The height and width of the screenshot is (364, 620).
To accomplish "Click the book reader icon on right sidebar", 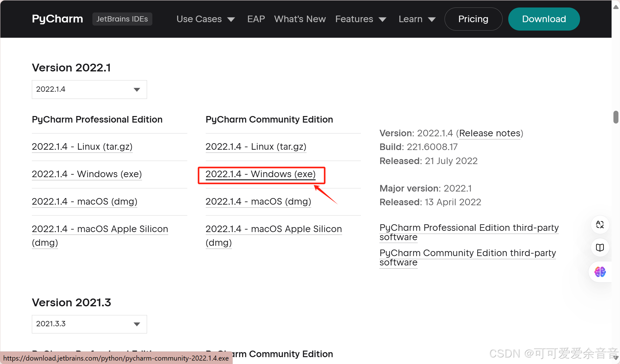I will click(600, 248).
